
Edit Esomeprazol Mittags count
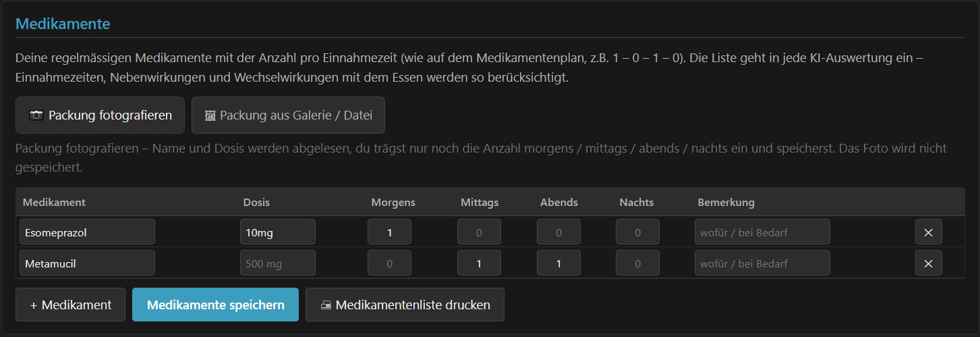pos(480,232)
